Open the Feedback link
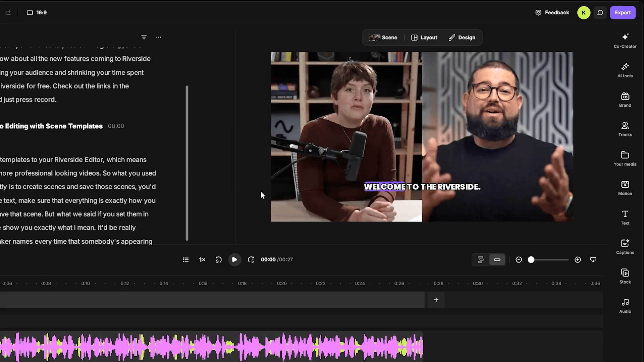Screen dimensions: 644x362 coord(552,13)
